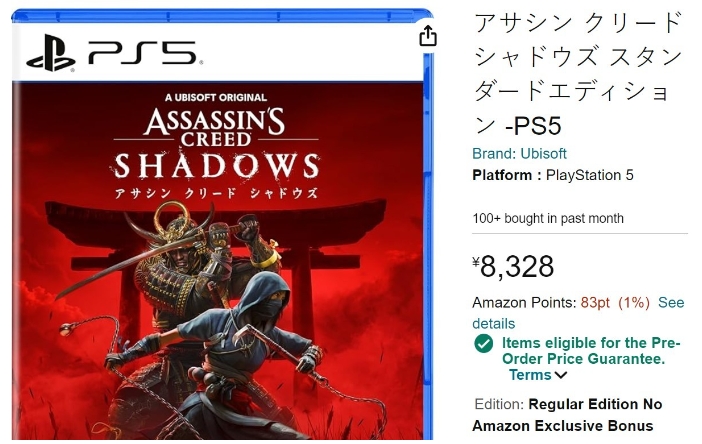The image size is (702, 444).
Task: Click the PlayStation logo on the game cover
Action: (50, 53)
